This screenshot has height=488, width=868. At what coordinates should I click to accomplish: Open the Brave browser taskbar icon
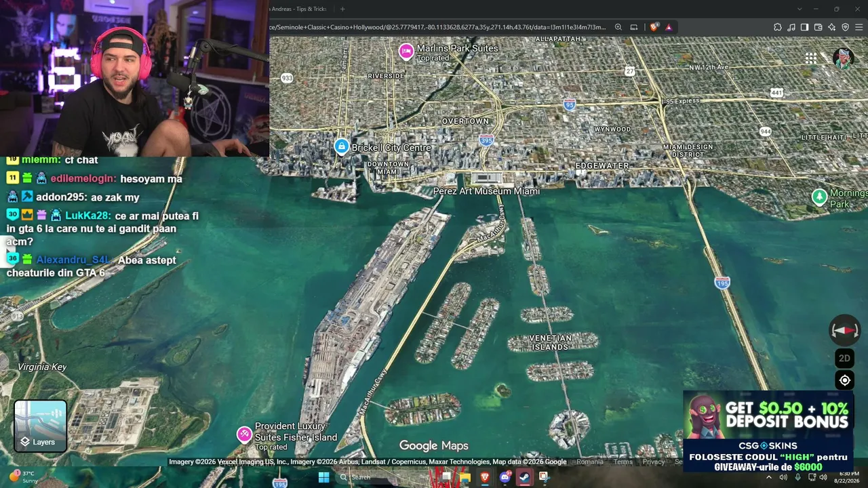485,477
